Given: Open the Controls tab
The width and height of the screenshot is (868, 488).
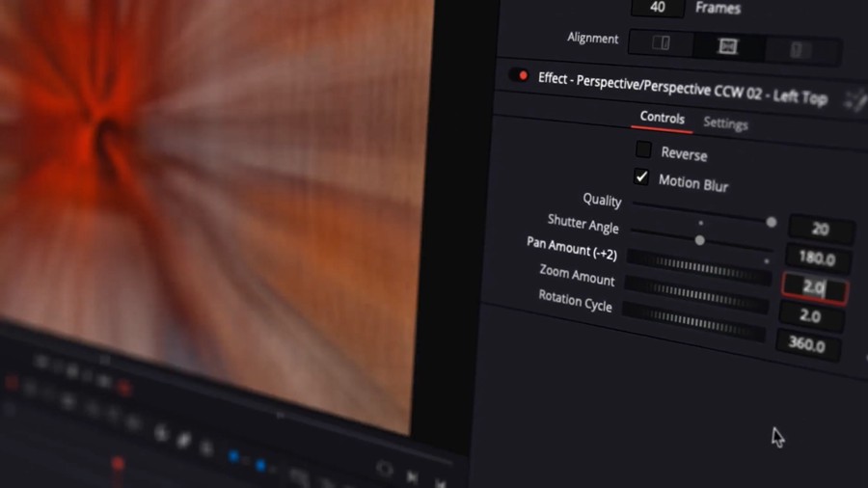Looking at the screenshot, I should tap(663, 118).
